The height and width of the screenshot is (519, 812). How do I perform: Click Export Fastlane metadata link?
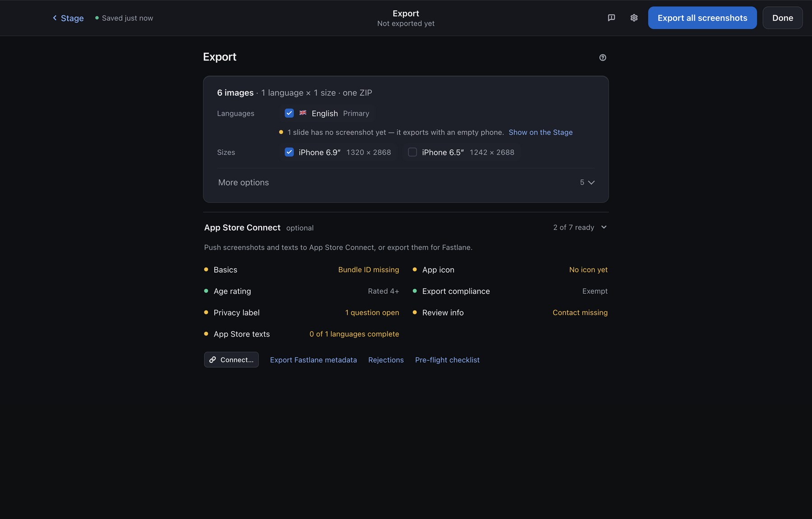pyautogui.click(x=314, y=360)
